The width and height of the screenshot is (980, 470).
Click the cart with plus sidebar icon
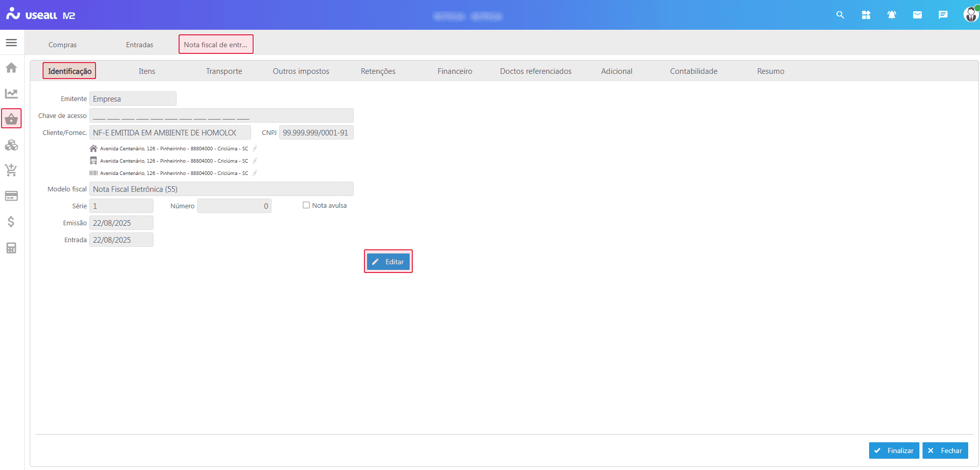[11, 170]
